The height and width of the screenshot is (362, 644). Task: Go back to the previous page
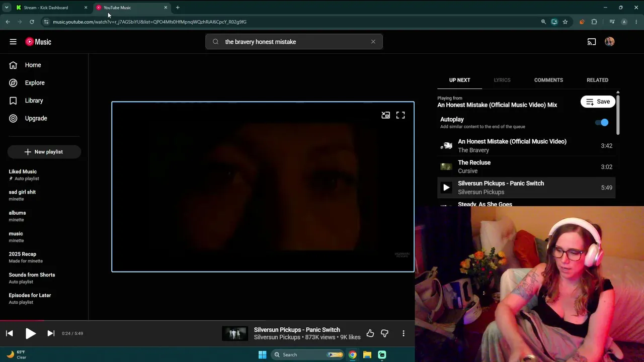pos(8,22)
